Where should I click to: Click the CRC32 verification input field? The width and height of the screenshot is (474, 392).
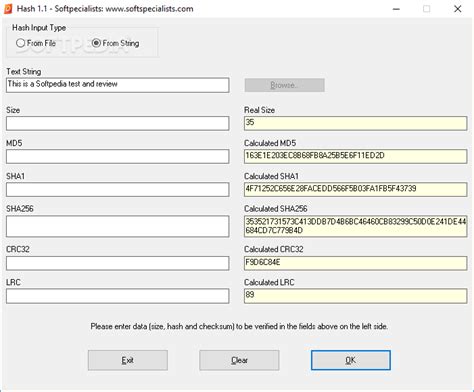(x=117, y=263)
